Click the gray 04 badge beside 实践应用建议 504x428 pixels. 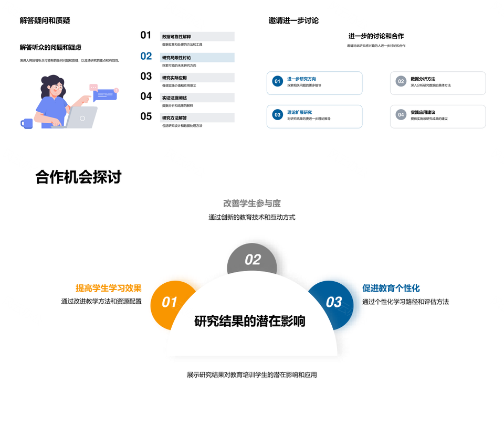point(401,115)
